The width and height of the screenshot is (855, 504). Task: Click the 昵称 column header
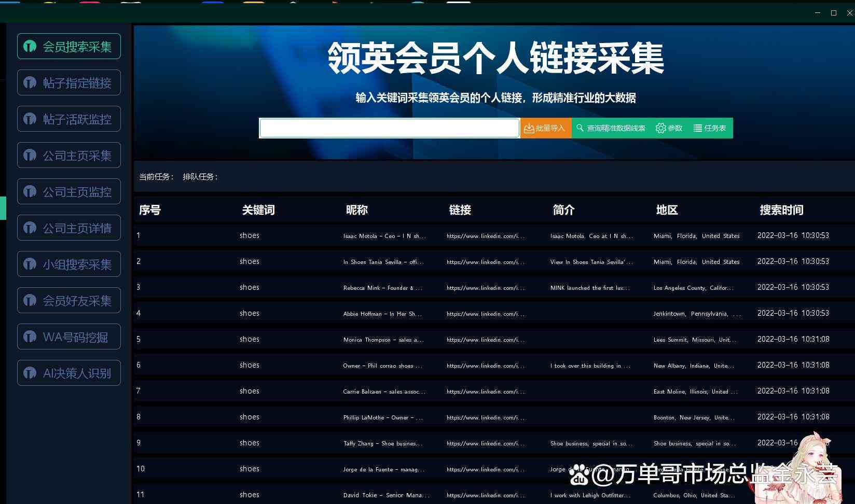click(357, 210)
